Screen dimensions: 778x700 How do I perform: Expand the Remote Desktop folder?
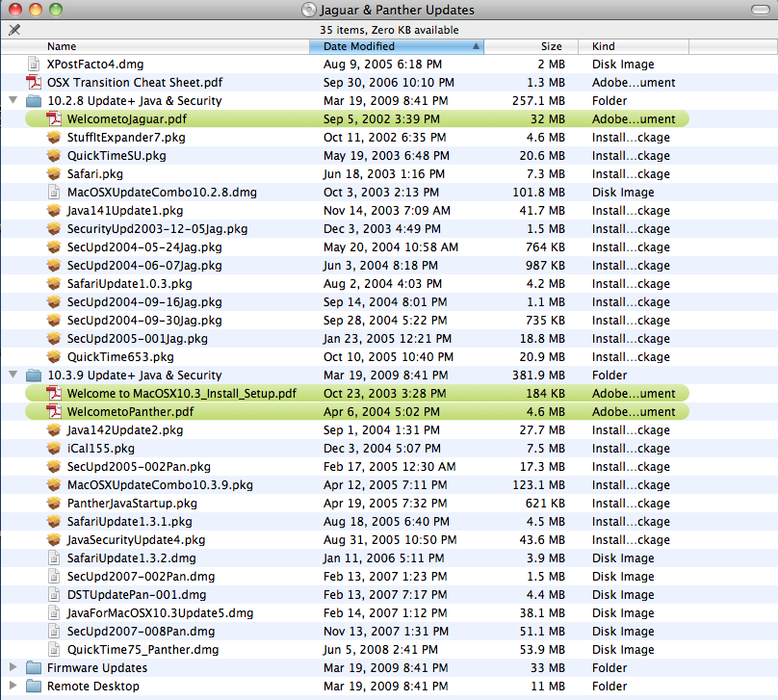13,686
